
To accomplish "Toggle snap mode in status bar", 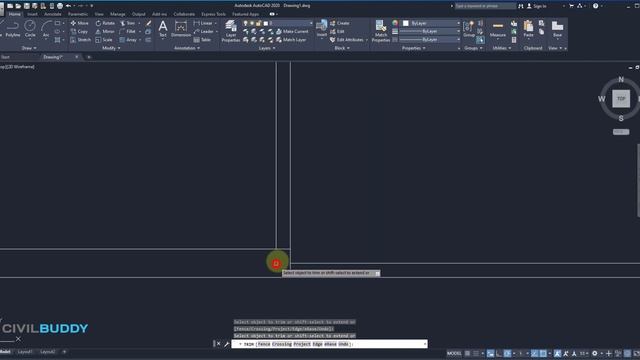I will point(476,353).
